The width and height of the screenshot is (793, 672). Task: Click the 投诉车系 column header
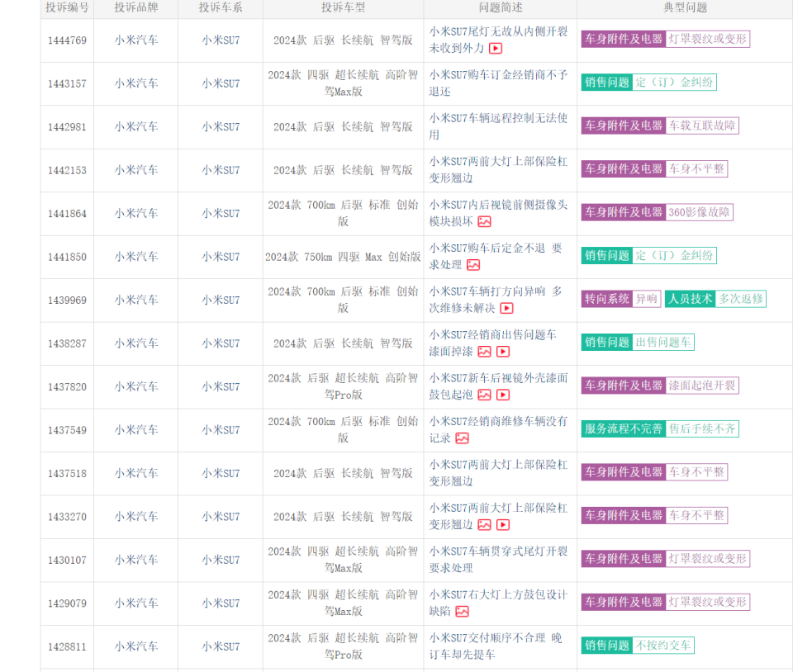point(221,7)
